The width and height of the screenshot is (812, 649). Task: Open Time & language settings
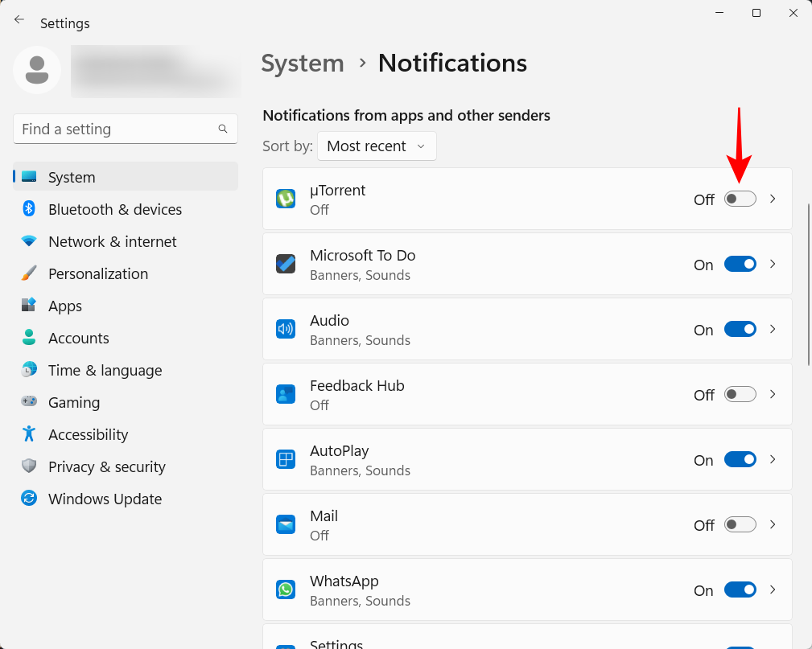[29, 370]
